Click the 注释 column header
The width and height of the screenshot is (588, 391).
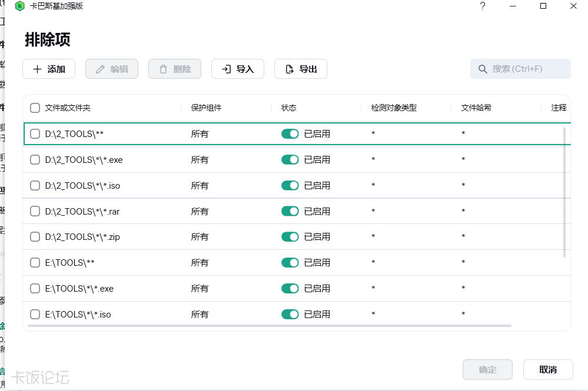point(559,108)
